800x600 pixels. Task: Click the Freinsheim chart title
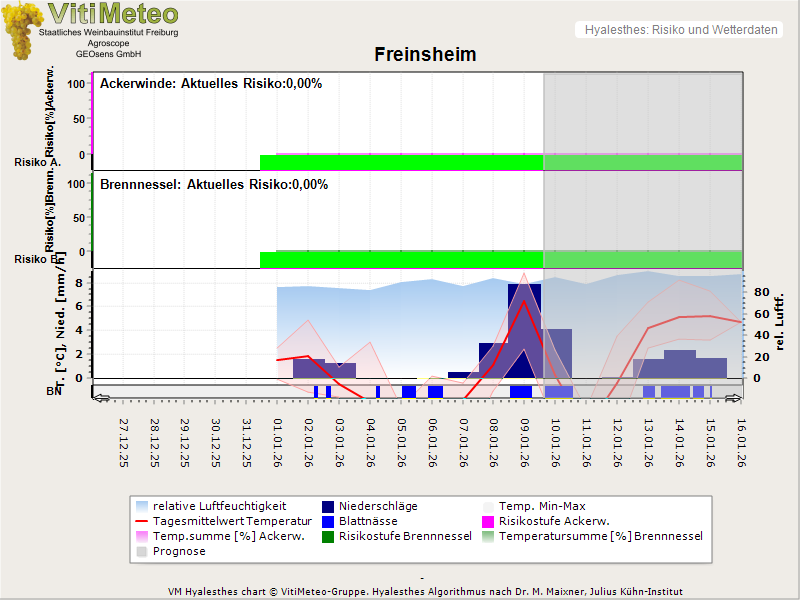coord(425,54)
